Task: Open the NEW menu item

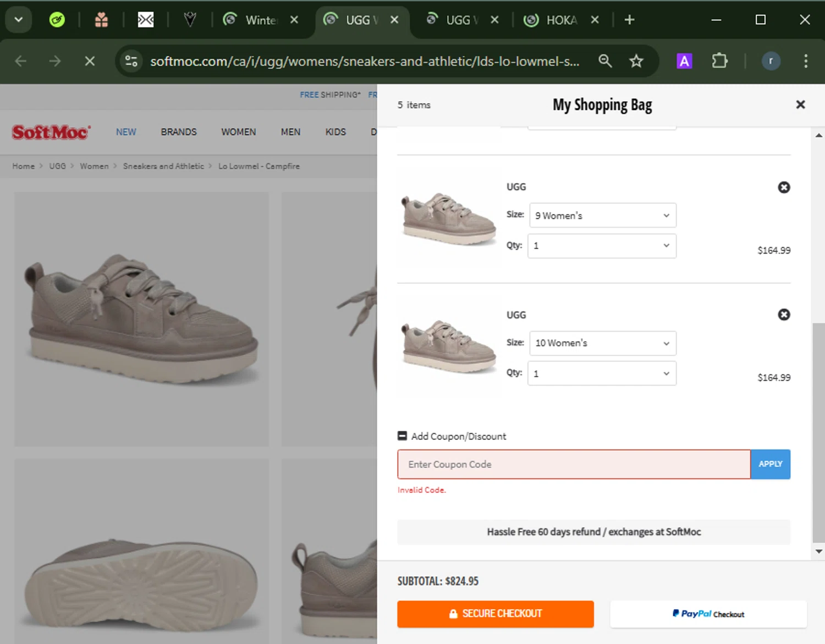Action: 126,132
